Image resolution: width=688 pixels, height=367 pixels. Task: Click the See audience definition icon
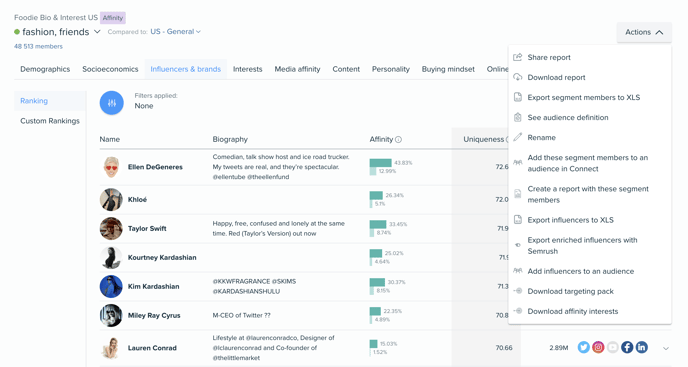[x=518, y=117]
